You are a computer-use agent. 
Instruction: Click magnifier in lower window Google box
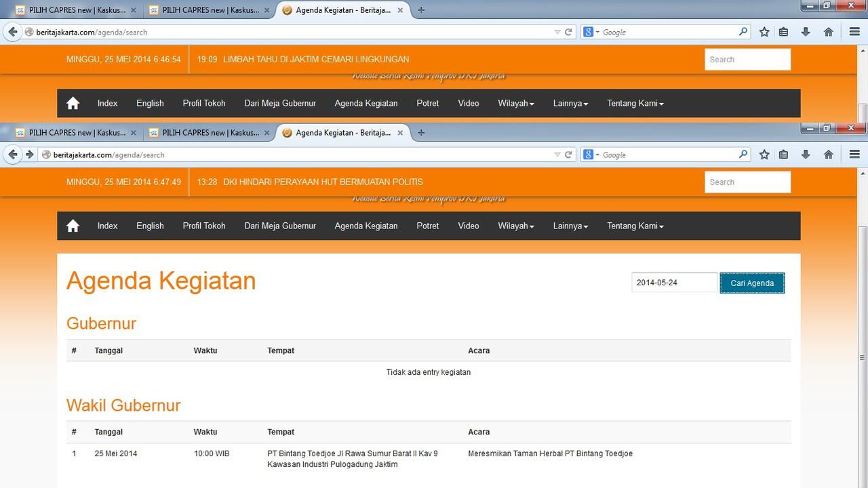(x=743, y=154)
